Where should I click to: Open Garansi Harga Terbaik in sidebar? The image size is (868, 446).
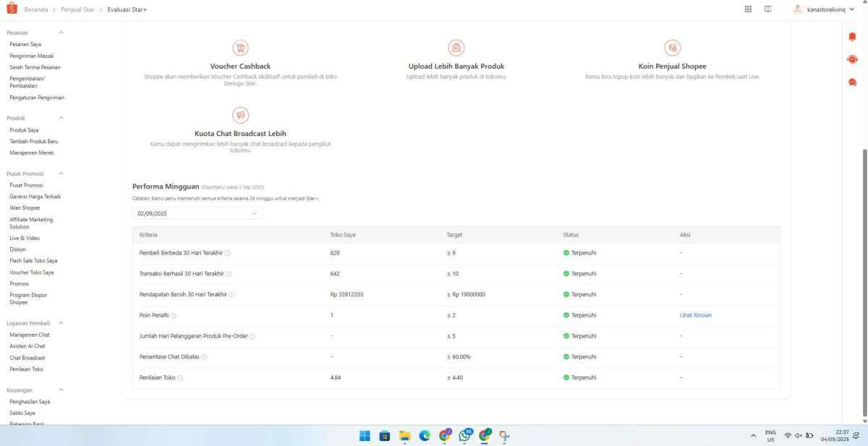(x=35, y=197)
